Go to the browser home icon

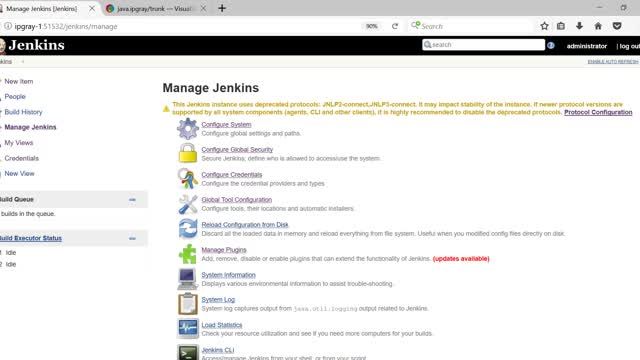[x=598, y=26]
